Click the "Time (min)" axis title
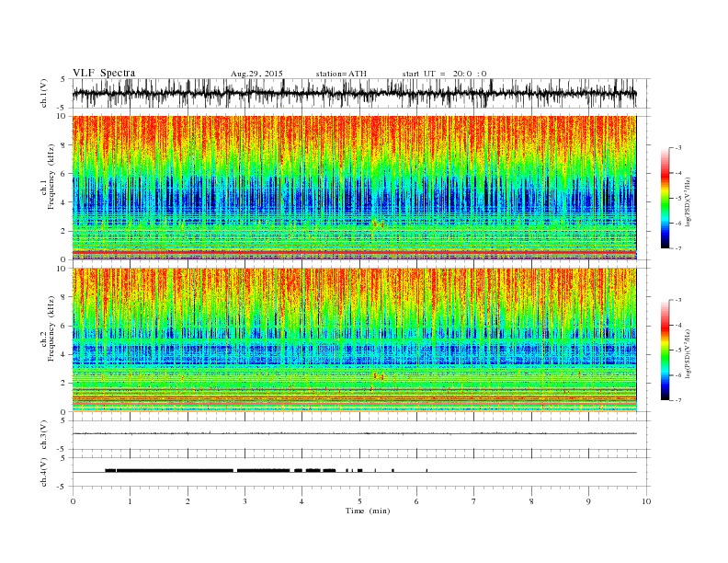The image size is (728, 563). tap(368, 511)
